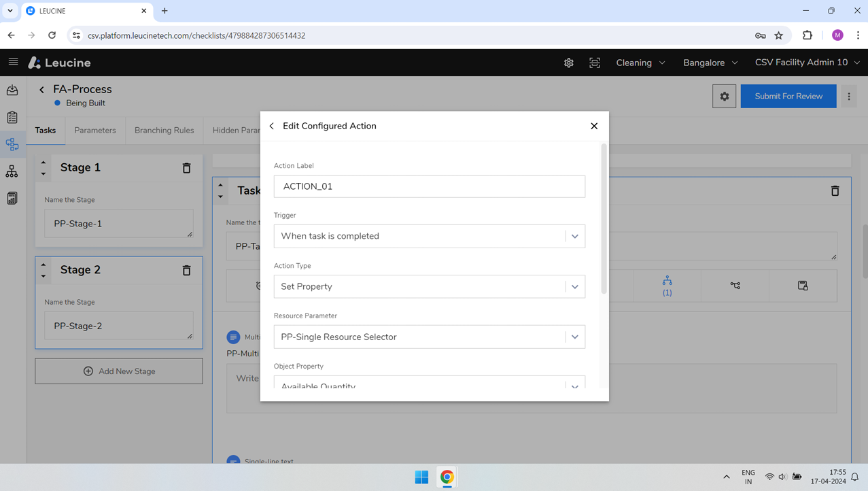Click Submit For Review button
This screenshot has width=868, height=491.
click(x=788, y=97)
